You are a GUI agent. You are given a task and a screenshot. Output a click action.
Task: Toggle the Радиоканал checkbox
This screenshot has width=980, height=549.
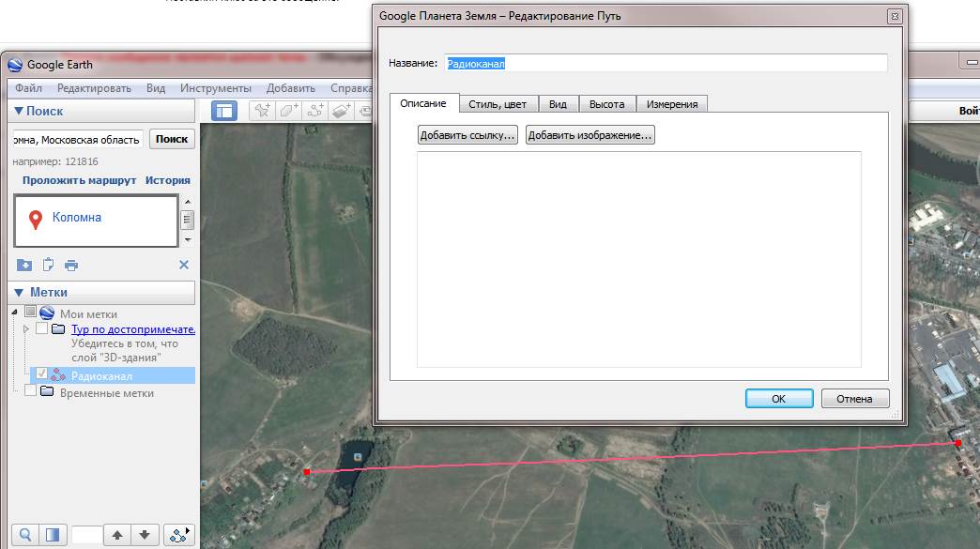(x=41, y=374)
